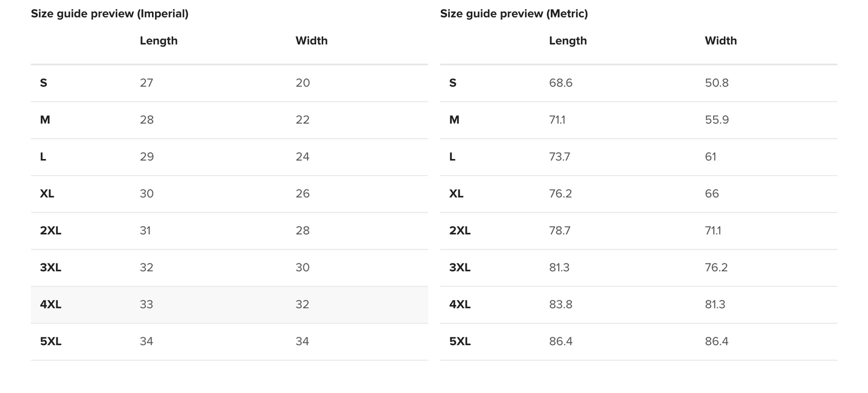Select the Length column header in Imperial table
The height and width of the screenshot is (393, 868).
(x=159, y=41)
